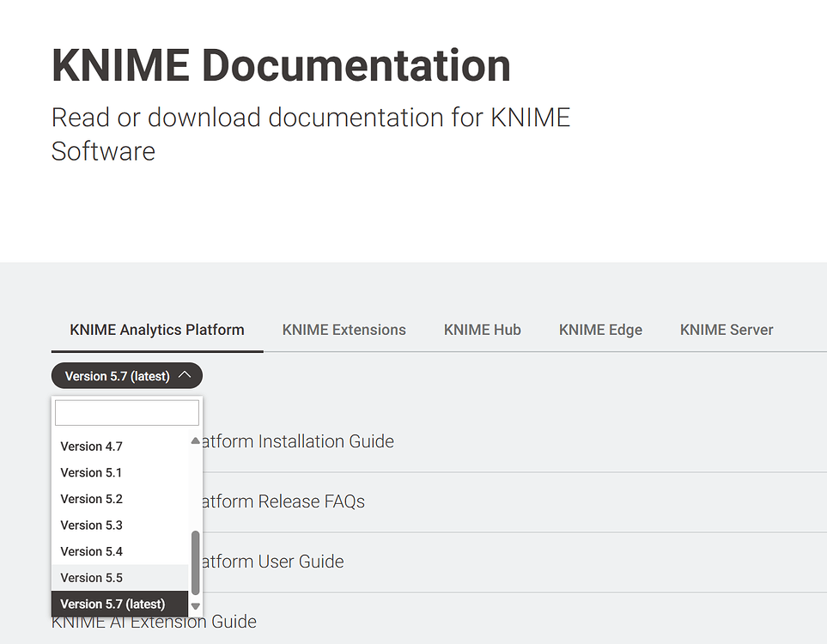Switch to the KNIME Edge tab
Screen dimensions: 827x644
point(600,330)
